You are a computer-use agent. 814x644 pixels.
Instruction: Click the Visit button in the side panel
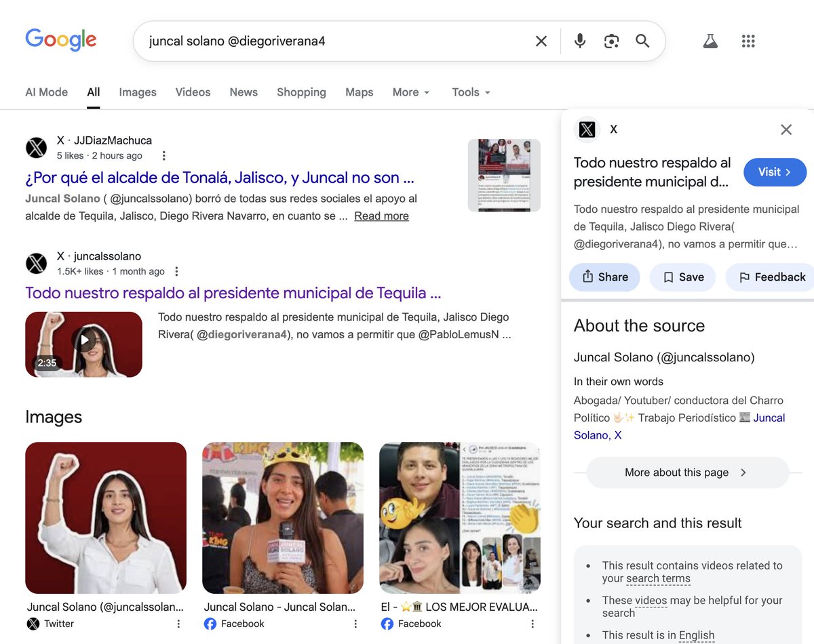pos(775,172)
